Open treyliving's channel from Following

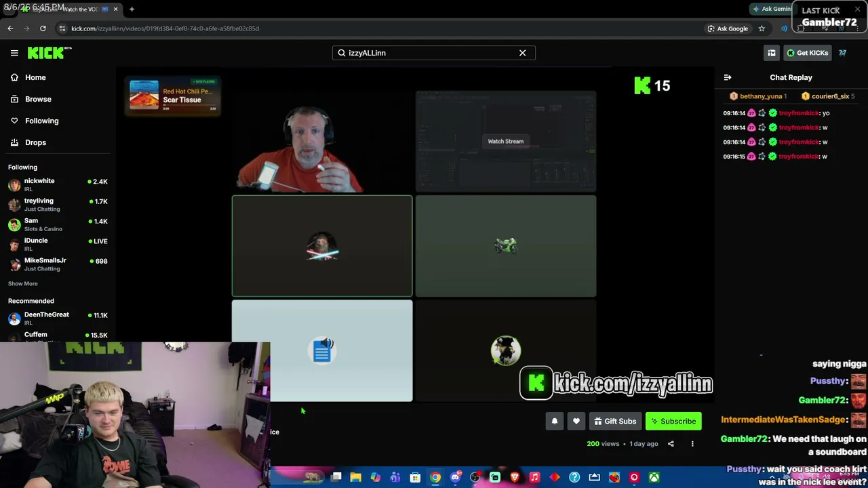(x=58, y=204)
